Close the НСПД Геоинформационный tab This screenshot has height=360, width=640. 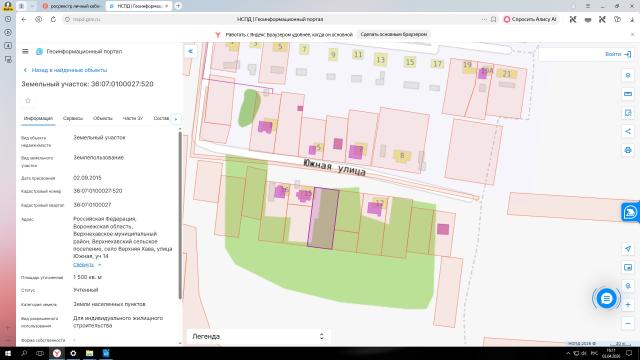[x=167, y=6]
